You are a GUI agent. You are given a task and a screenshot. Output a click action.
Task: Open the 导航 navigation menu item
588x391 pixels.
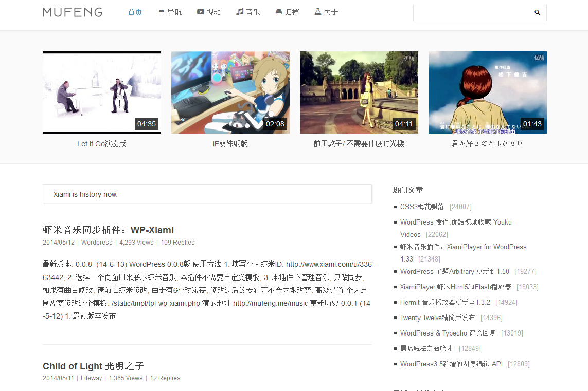click(x=170, y=12)
